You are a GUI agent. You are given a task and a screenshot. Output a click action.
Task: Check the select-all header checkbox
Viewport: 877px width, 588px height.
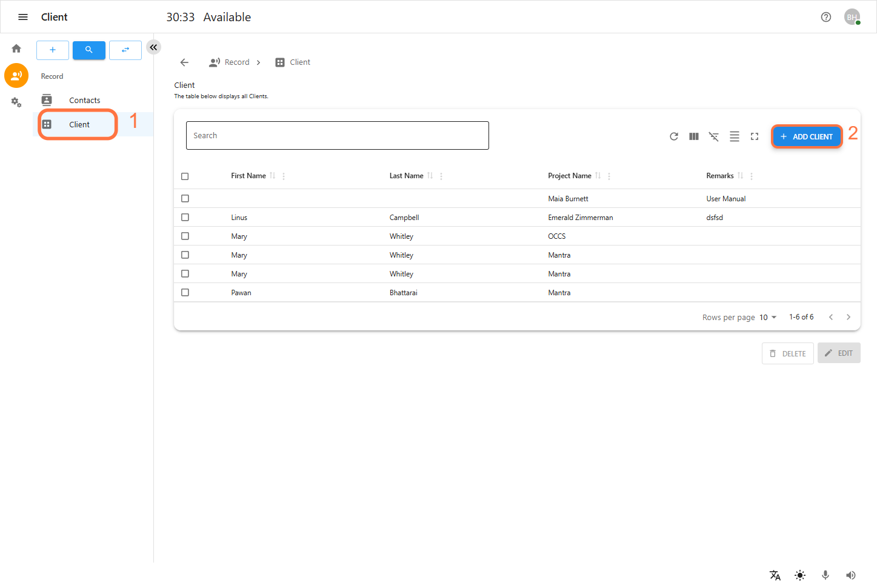point(185,176)
